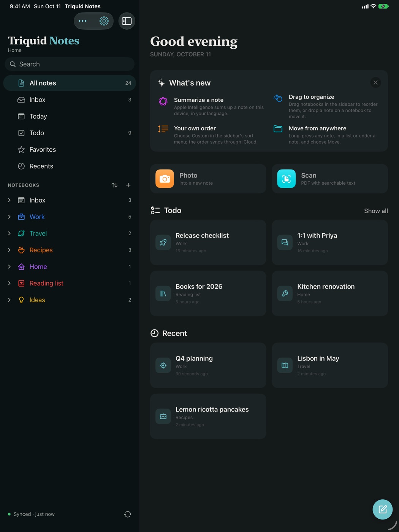Open the notebooks sort order icon
This screenshot has height=532, width=399.
tap(114, 185)
